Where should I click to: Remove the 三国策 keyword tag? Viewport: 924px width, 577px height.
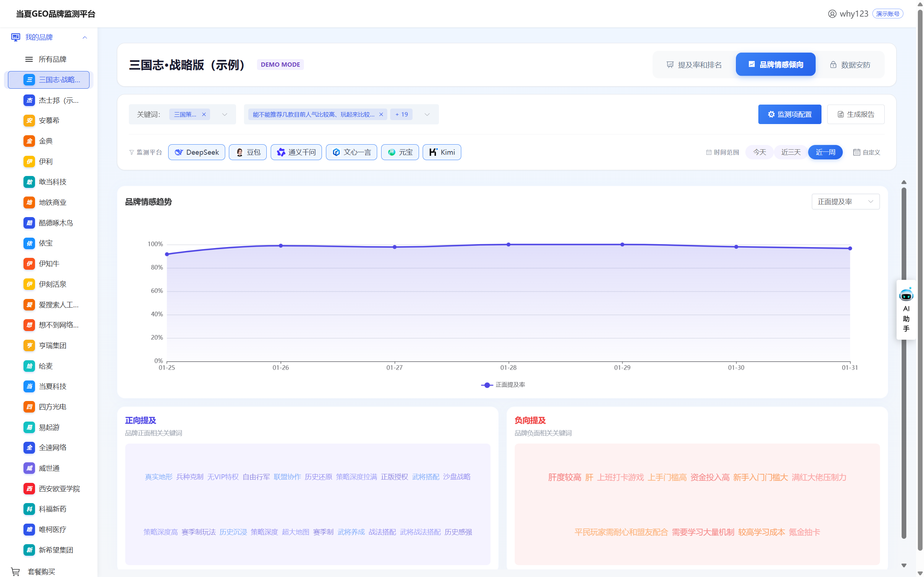tap(204, 114)
